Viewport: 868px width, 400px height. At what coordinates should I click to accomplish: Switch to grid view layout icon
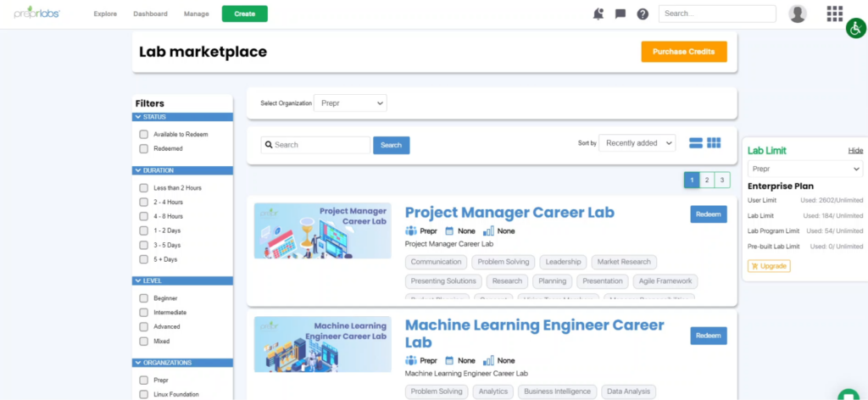[714, 142]
